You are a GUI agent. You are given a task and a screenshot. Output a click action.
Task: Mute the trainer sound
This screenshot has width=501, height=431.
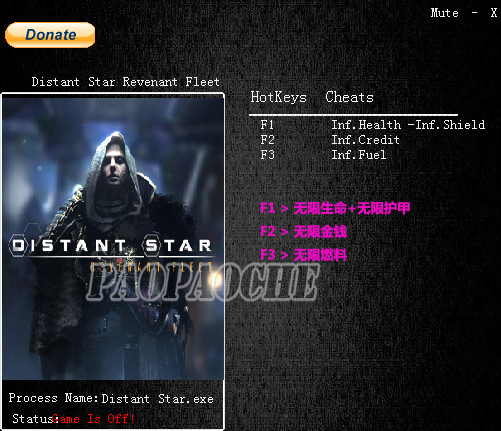[444, 13]
